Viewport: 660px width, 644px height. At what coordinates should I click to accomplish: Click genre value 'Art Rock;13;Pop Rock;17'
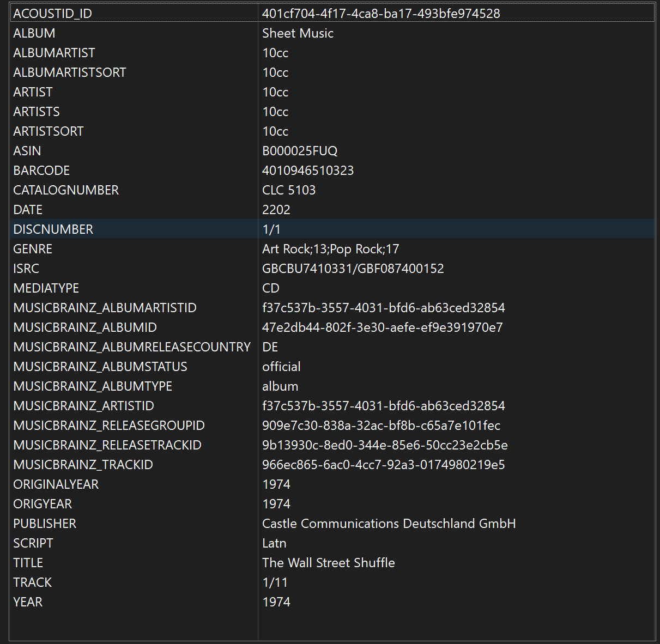point(331,249)
